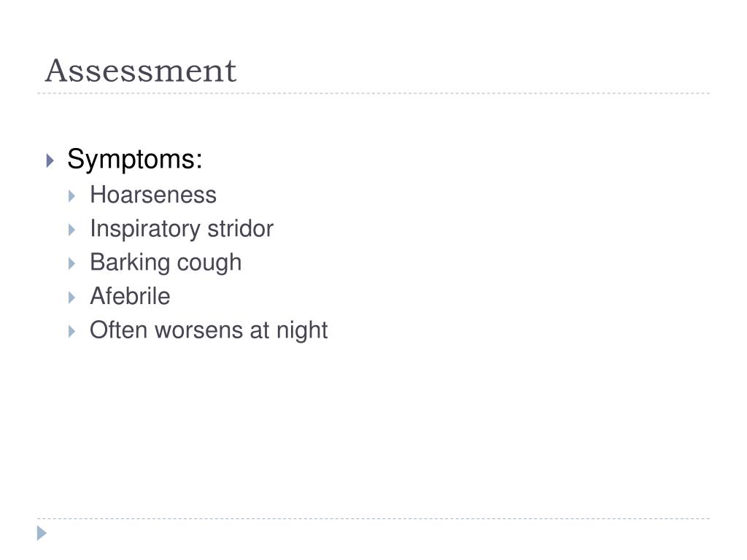The height and width of the screenshot is (560, 747).
Task: Select the Hoarseness bullet text
Action: pyautogui.click(x=153, y=195)
